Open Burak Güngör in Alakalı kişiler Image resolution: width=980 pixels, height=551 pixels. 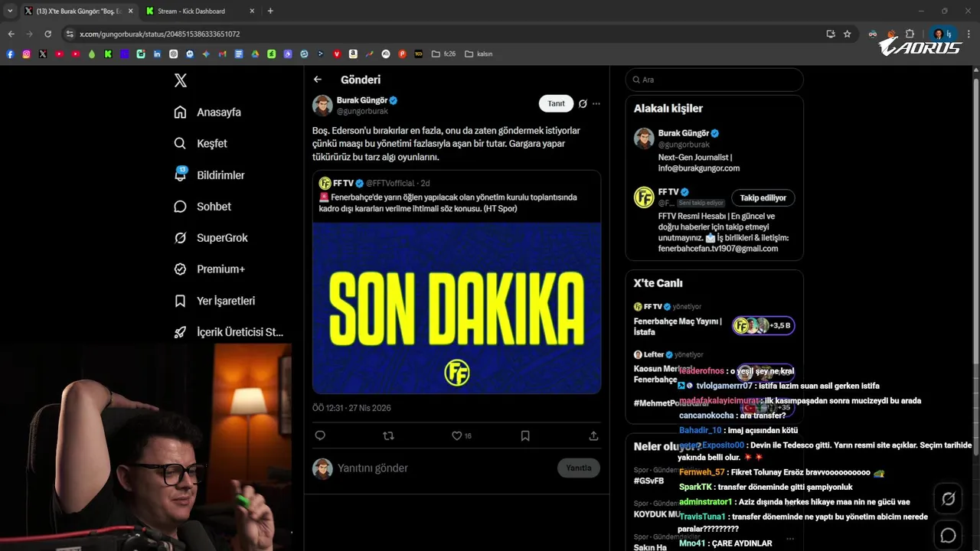683,133
